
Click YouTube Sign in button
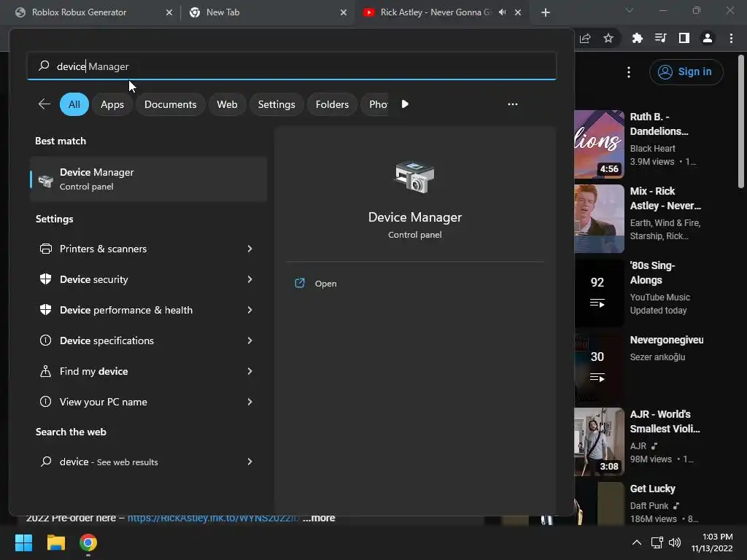[x=686, y=72]
